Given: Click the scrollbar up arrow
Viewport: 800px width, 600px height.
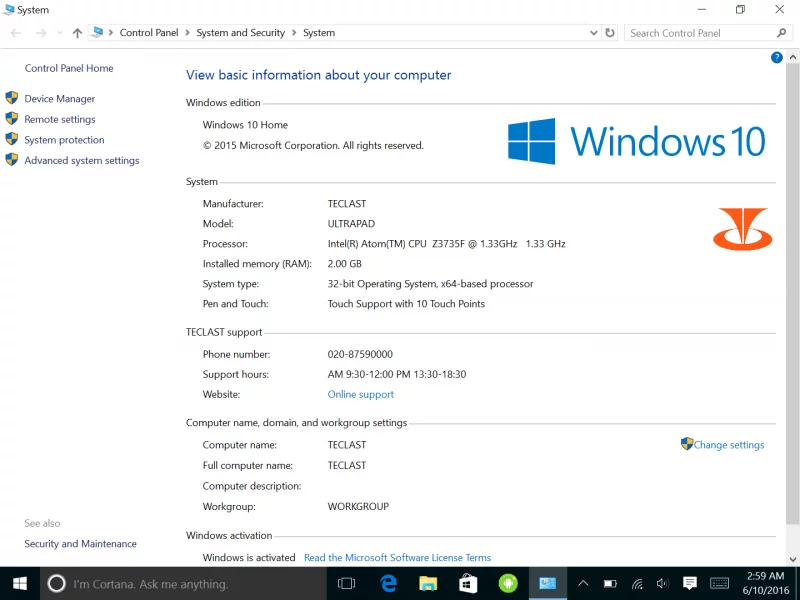Looking at the screenshot, I should point(793,57).
